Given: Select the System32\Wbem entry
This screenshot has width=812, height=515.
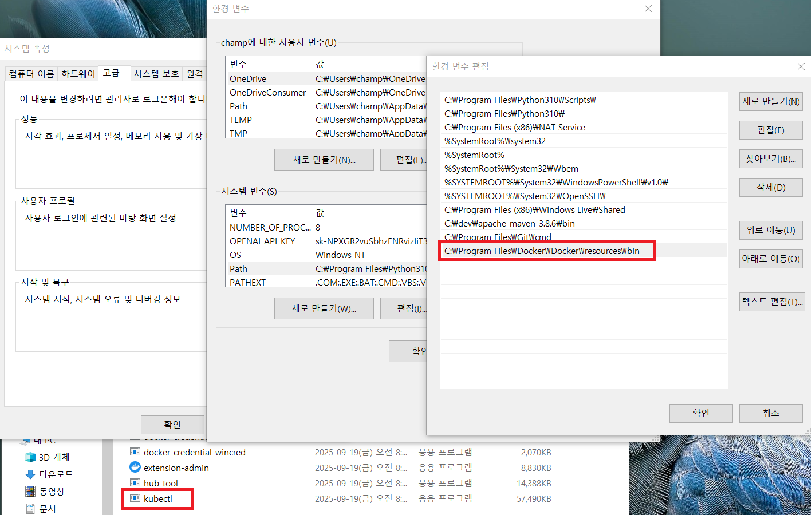Looking at the screenshot, I should pos(584,168).
